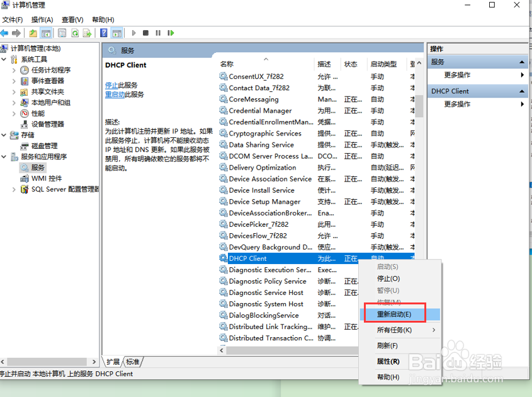Click the Start service play toolbar icon
The width and height of the screenshot is (532, 397).
pos(133,33)
